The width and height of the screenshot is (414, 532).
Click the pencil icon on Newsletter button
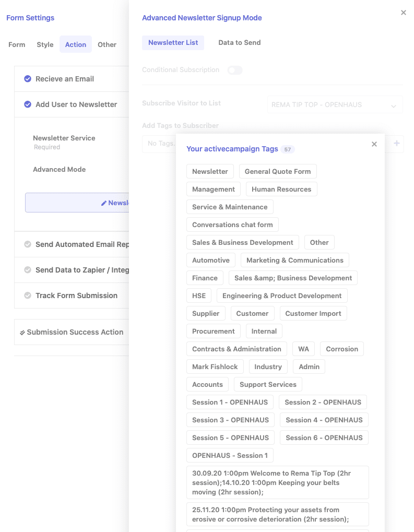[x=104, y=203]
